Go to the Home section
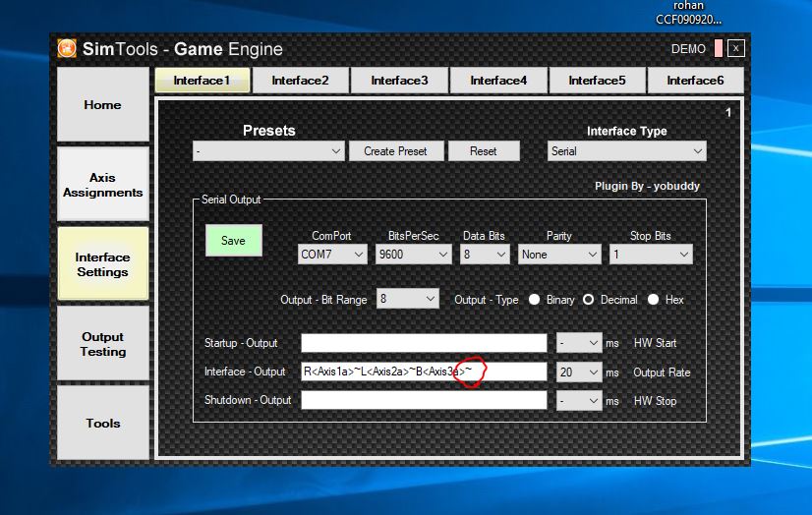This screenshot has height=515, width=812. click(102, 104)
